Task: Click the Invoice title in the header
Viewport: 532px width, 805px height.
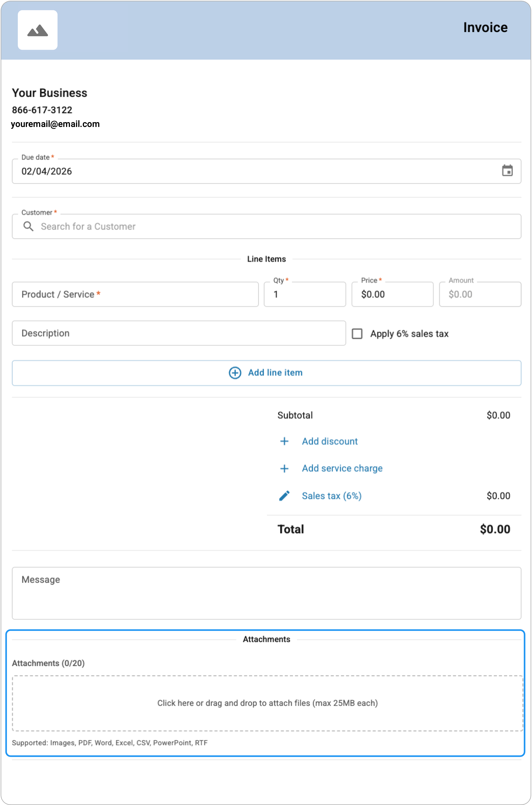Action: [486, 27]
